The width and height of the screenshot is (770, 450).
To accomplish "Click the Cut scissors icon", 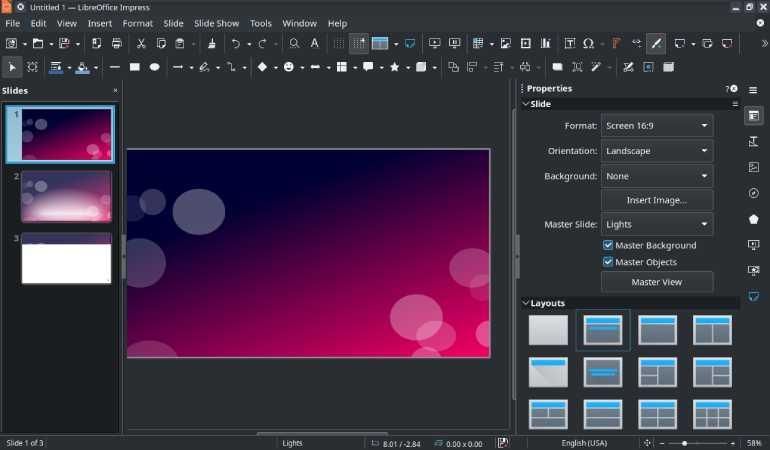I will coord(141,44).
